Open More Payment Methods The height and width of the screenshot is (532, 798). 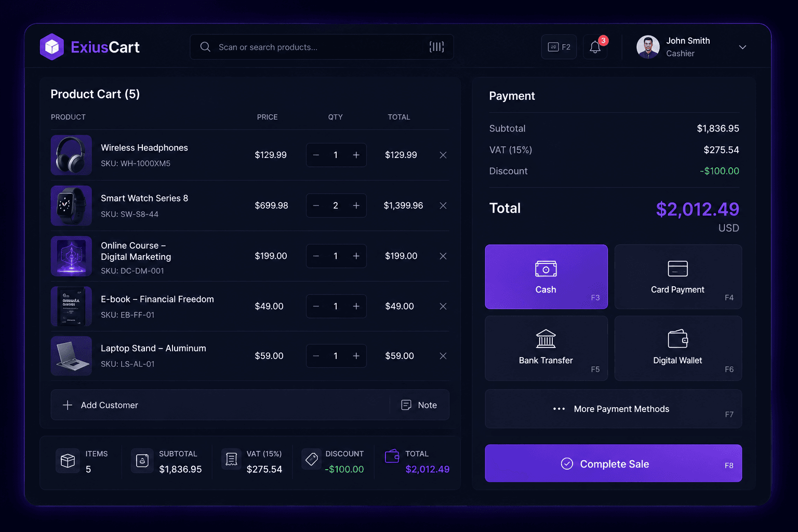coord(613,409)
